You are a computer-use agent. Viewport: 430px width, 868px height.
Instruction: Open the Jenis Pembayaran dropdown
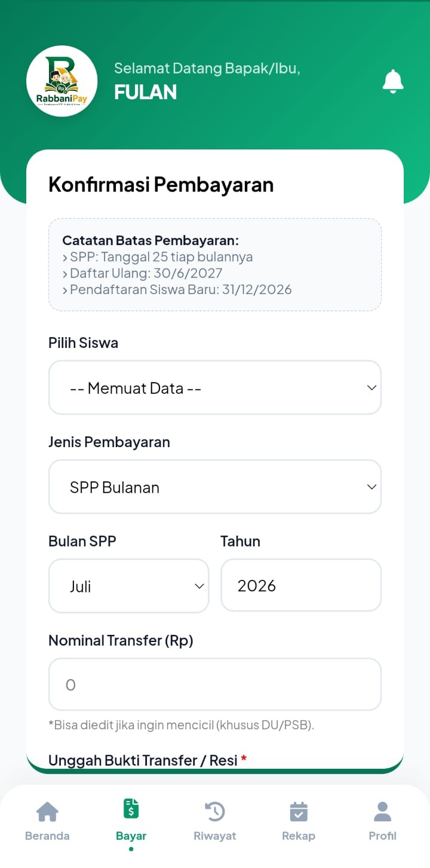click(215, 487)
